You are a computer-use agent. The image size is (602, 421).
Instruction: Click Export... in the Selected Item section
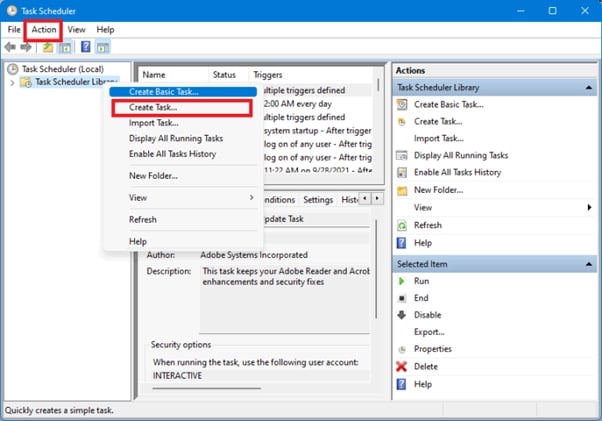(x=429, y=332)
